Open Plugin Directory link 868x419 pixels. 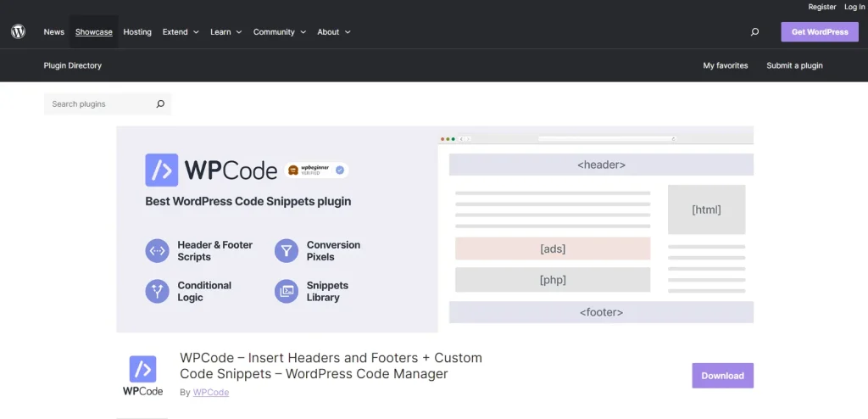tap(73, 65)
